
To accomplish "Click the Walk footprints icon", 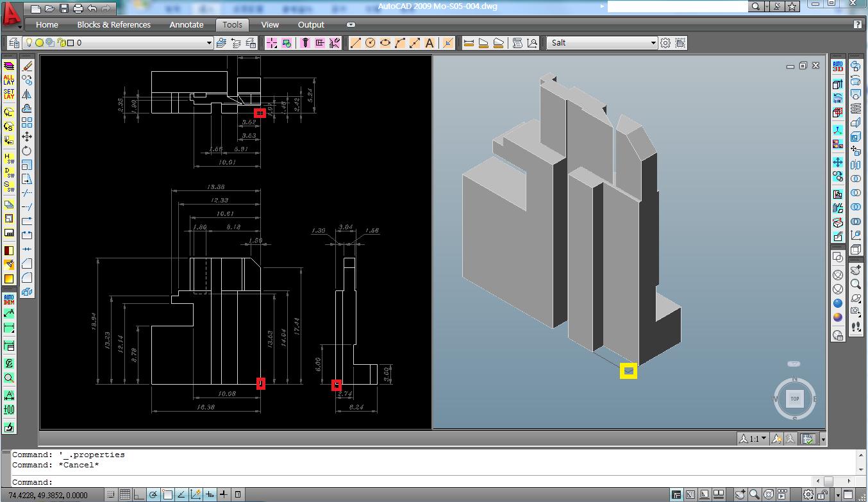I will click(856, 326).
